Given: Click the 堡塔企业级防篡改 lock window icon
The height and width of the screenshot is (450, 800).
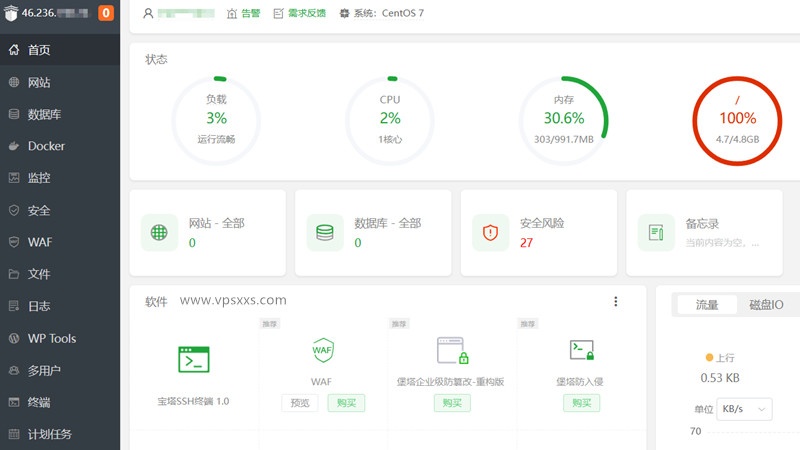Looking at the screenshot, I should (453, 350).
